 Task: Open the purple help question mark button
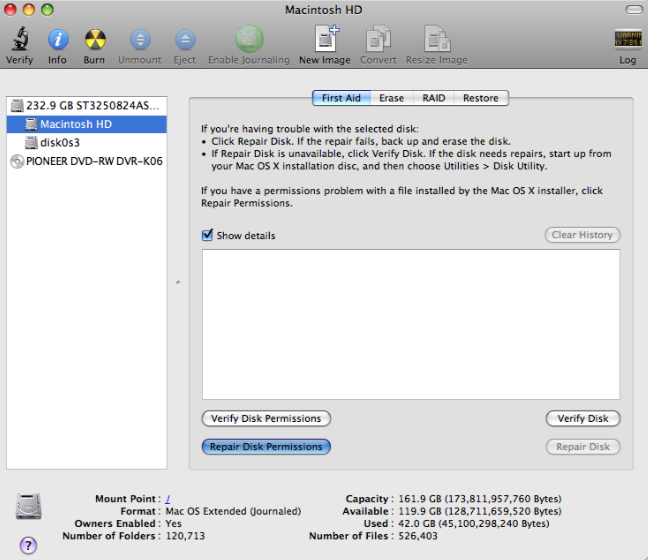tap(28, 545)
